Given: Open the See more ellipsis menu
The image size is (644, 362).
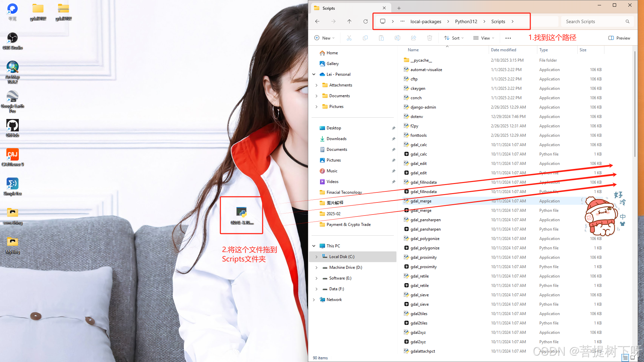Looking at the screenshot, I should [508, 38].
